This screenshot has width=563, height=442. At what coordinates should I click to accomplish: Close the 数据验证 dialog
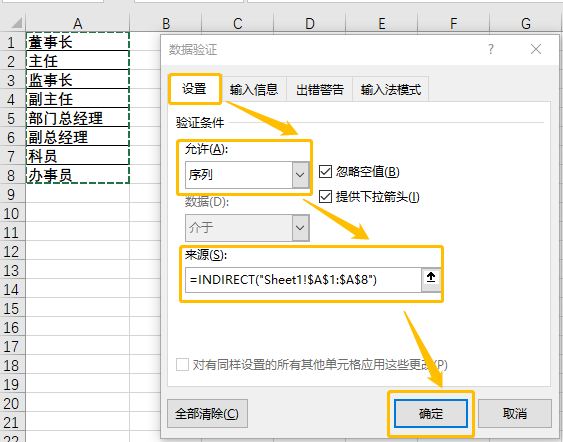click(536, 49)
